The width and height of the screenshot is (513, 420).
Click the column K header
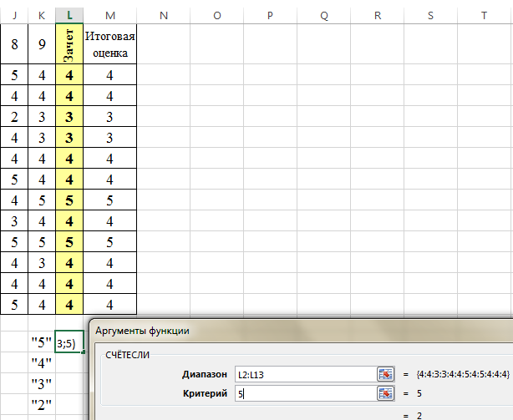tap(42, 16)
